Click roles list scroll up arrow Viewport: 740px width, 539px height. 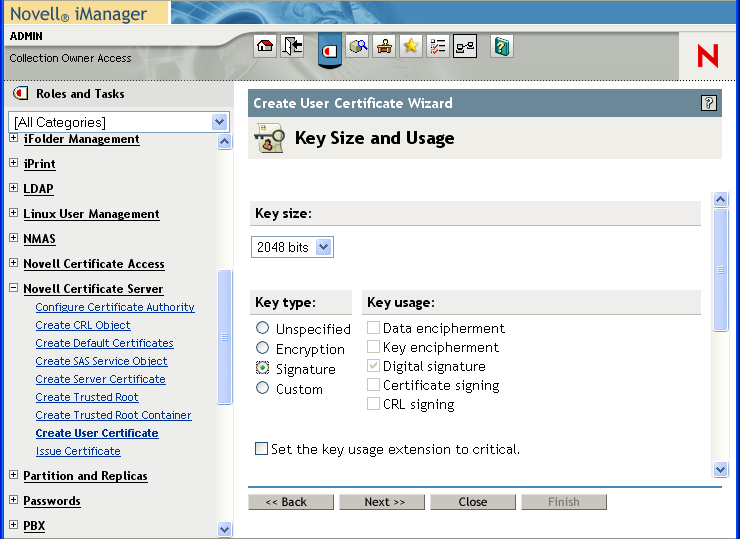[x=225, y=141]
